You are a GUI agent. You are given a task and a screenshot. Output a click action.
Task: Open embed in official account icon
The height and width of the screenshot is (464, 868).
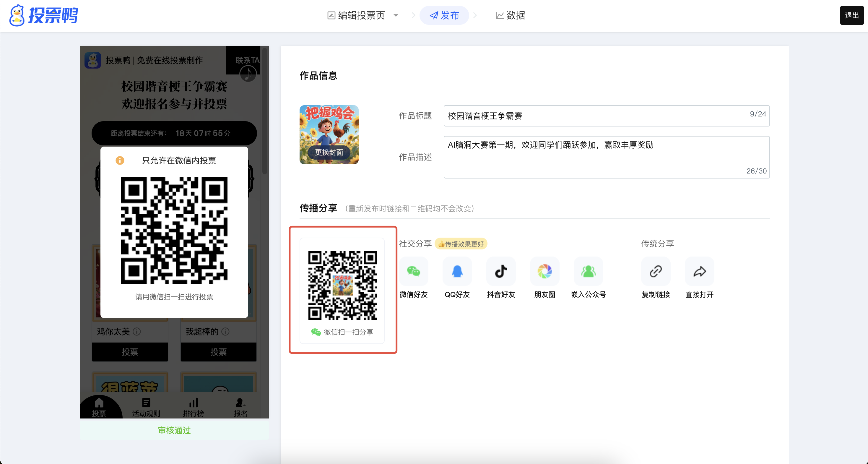tap(588, 271)
